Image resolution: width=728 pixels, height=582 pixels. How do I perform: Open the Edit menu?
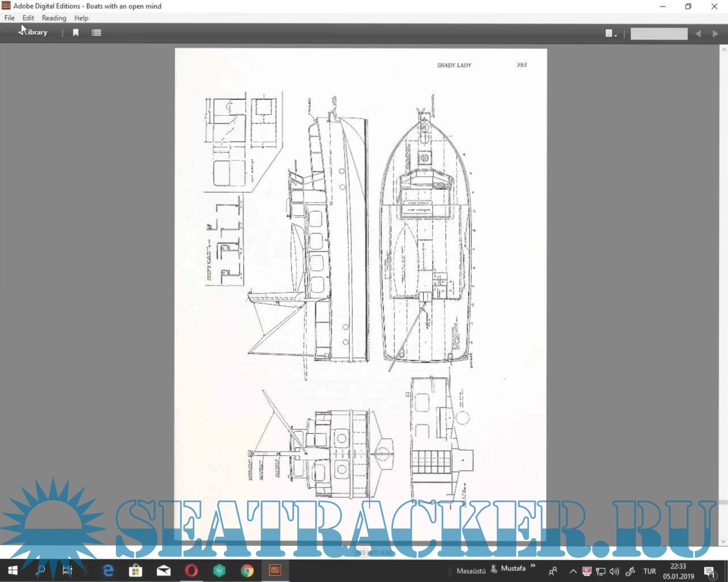[x=28, y=18]
